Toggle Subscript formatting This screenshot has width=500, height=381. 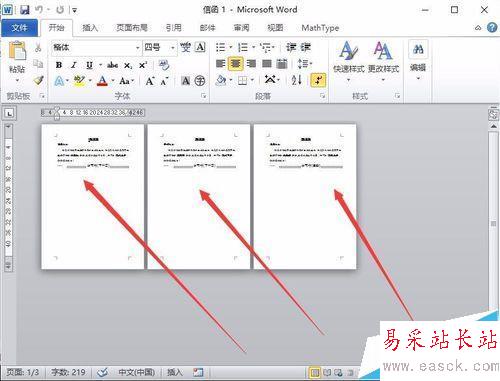coord(128,65)
